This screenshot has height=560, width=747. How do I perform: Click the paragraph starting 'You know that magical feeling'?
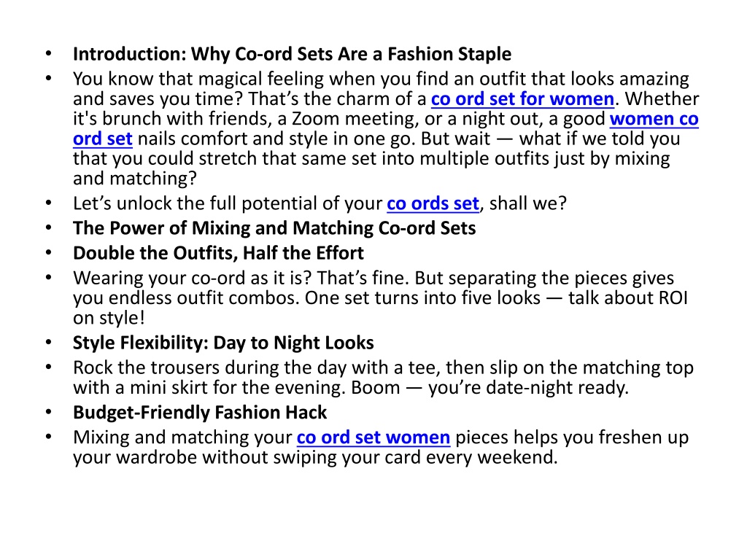tap(386, 128)
